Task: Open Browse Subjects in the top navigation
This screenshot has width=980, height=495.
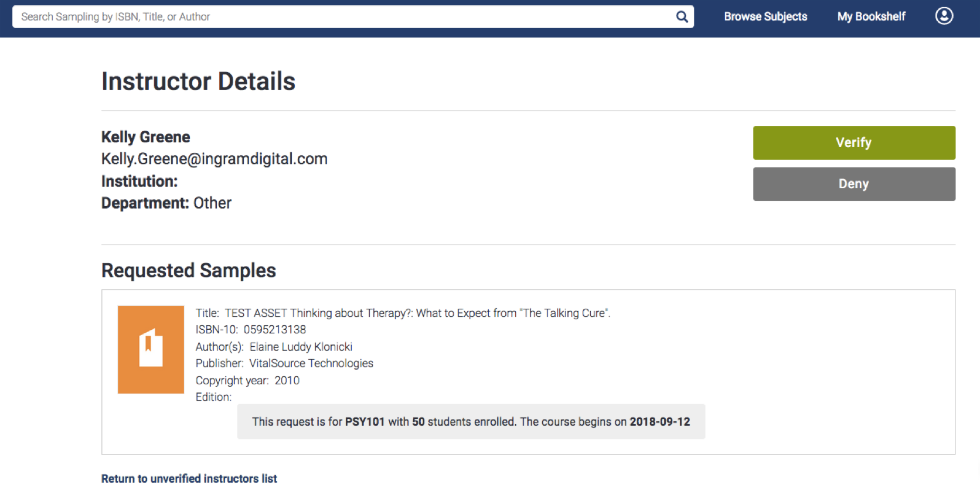Action: [765, 16]
